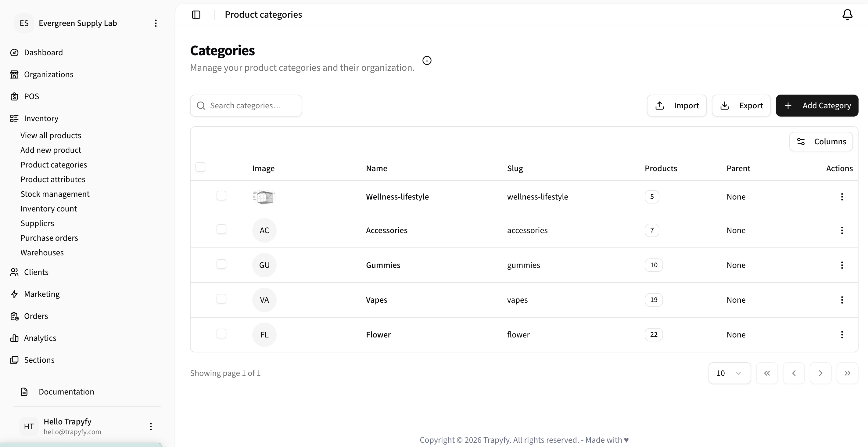Click the Analytics bar chart icon
Screen dimensions: 868x447
pyautogui.click(x=14, y=338)
